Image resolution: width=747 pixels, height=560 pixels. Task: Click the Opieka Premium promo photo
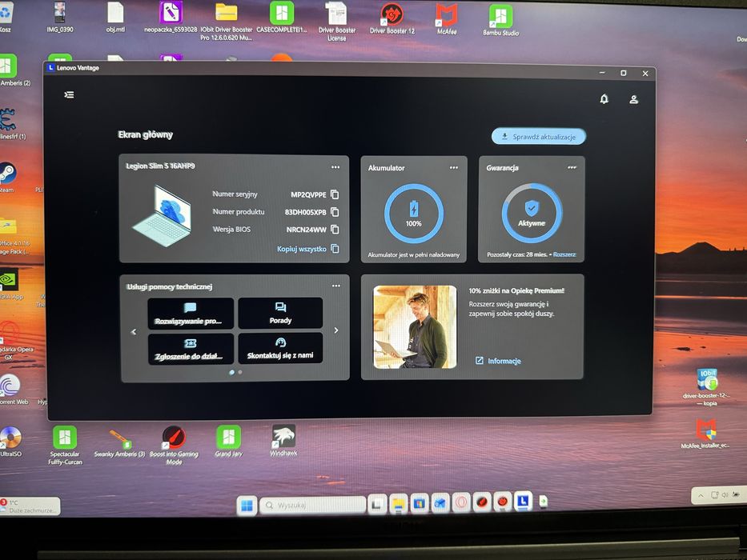click(x=415, y=327)
